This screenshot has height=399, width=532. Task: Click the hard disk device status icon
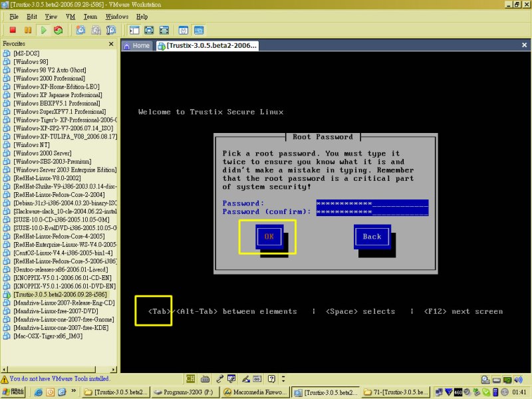[485, 380]
